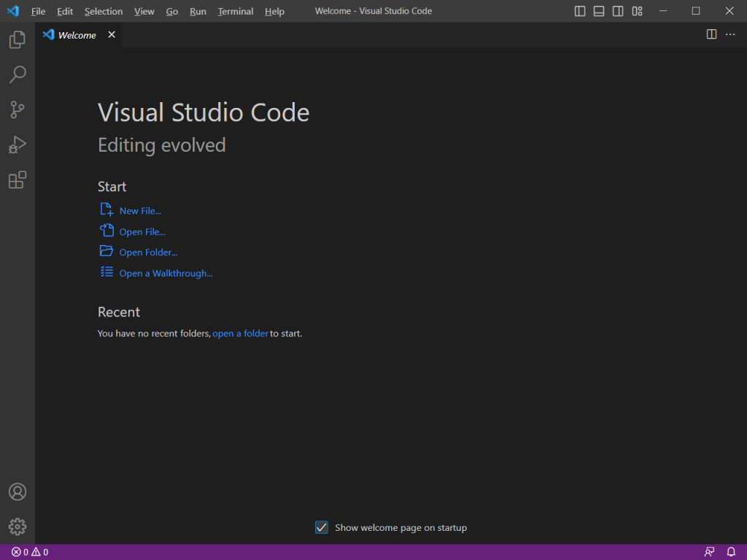Open the Customize Layout control

click(x=638, y=11)
